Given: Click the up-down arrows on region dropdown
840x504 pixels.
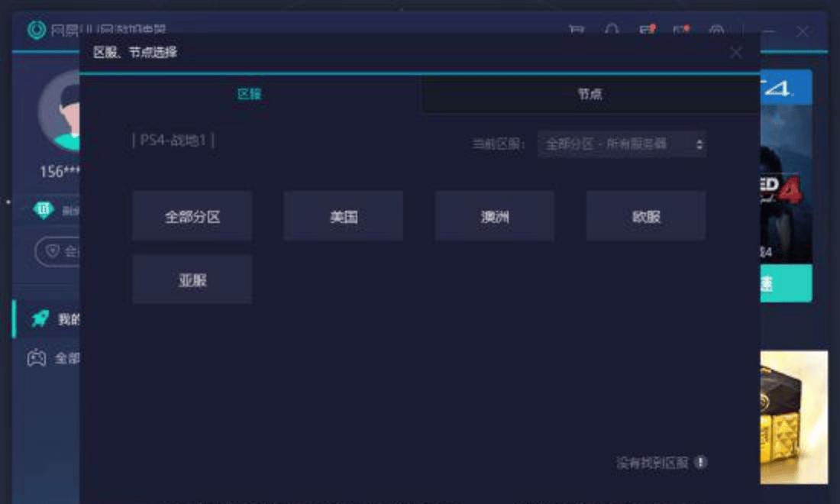Looking at the screenshot, I should click(x=699, y=144).
